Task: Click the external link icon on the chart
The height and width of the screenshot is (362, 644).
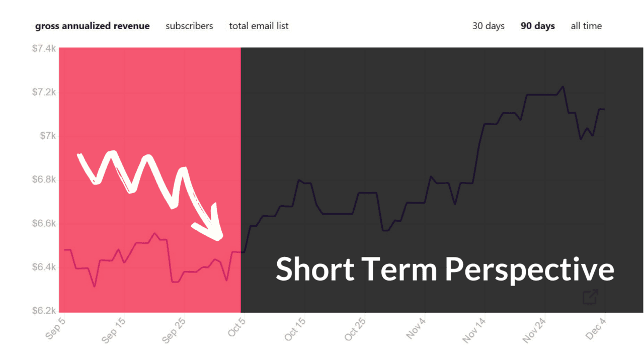Action: [x=590, y=297]
